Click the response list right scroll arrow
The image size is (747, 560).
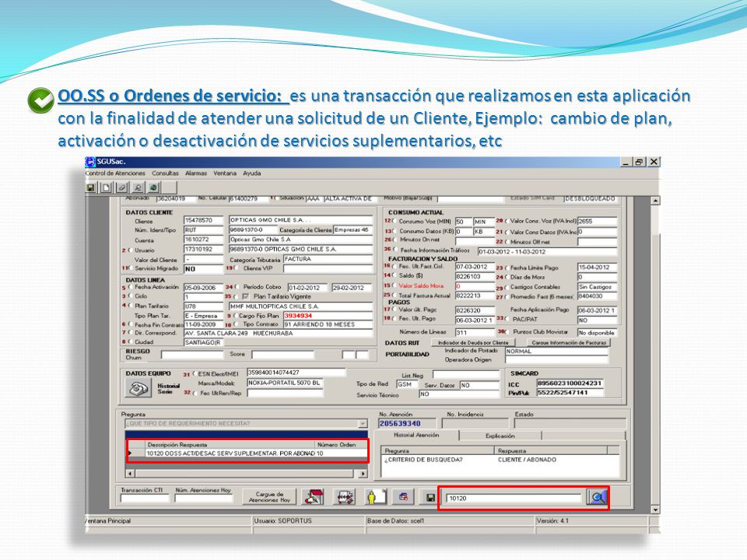pos(363,474)
